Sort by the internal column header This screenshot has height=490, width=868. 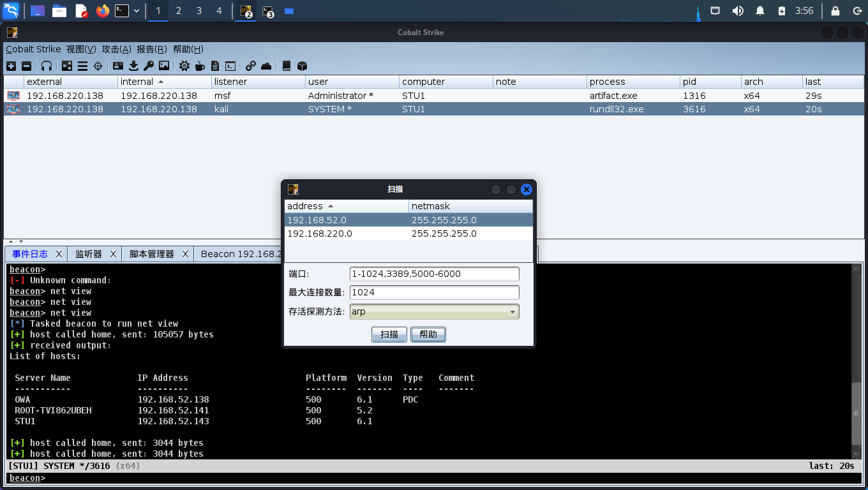coord(165,82)
